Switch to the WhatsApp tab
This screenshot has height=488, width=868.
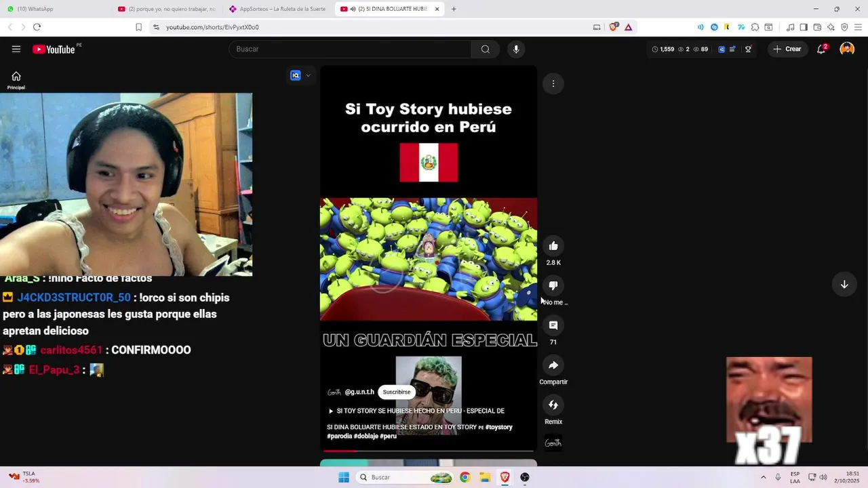tap(54, 9)
